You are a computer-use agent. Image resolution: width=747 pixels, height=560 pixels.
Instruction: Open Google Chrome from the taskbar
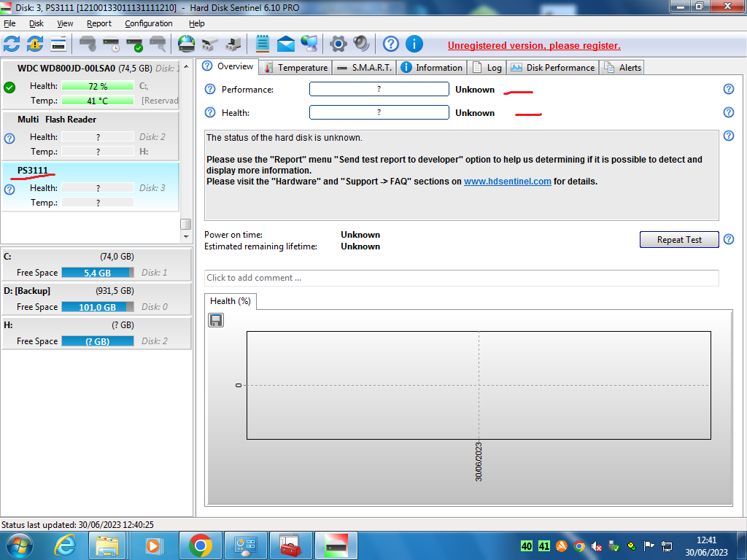(201, 545)
